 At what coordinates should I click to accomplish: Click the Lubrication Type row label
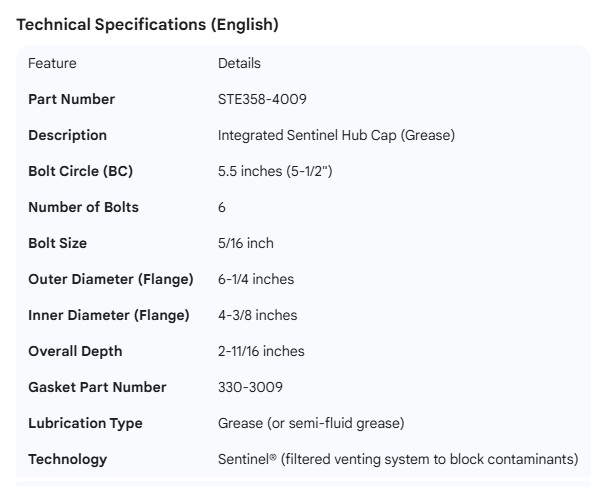tap(85, 423)
